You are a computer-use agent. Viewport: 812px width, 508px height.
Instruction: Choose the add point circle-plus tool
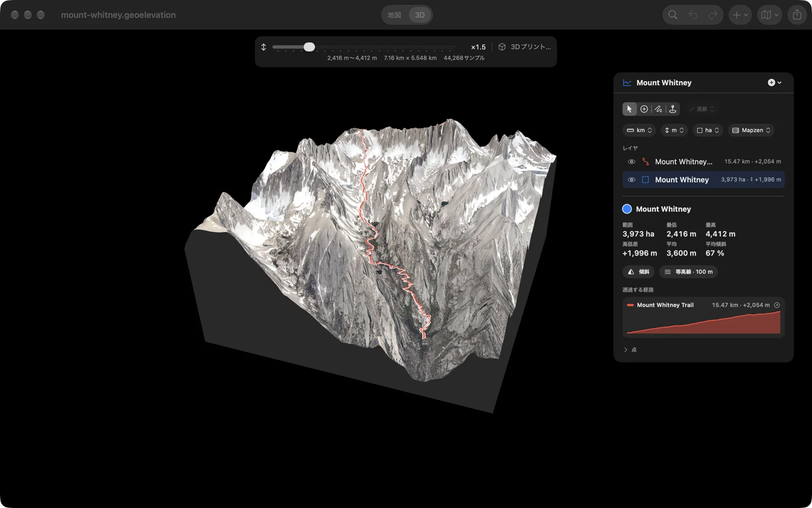point(644,109)
